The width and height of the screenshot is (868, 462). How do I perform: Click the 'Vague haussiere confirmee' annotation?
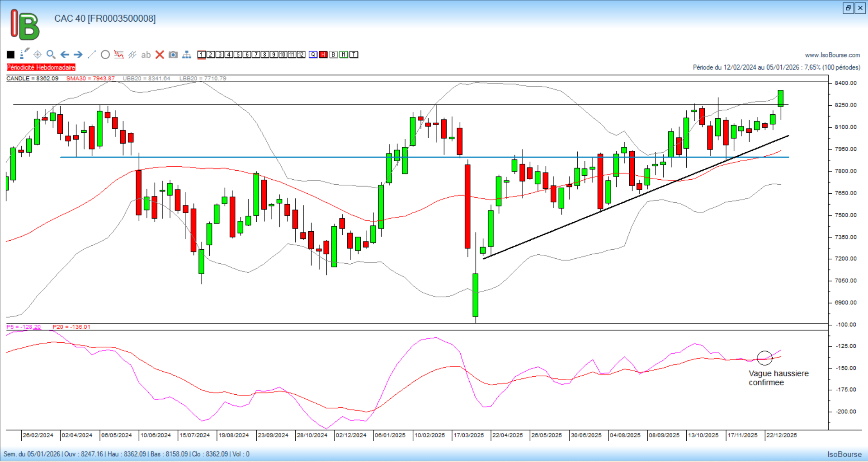point(778,378)
